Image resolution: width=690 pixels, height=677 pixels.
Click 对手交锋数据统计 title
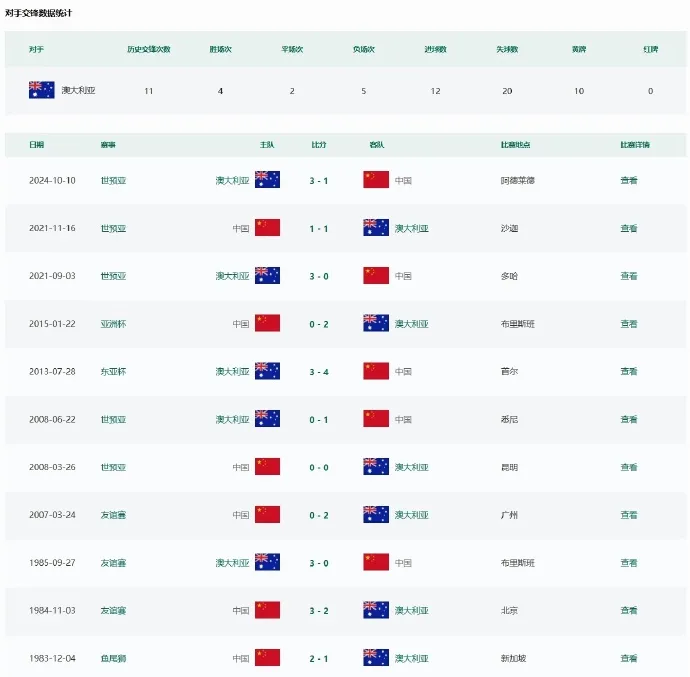tap(38, 13)
